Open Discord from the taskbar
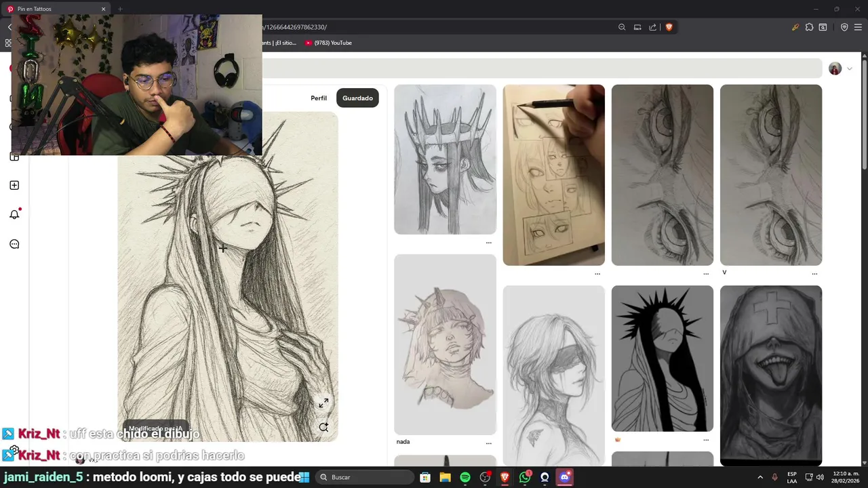The height and width of the screenshot is (488, 868). [564, 477]
